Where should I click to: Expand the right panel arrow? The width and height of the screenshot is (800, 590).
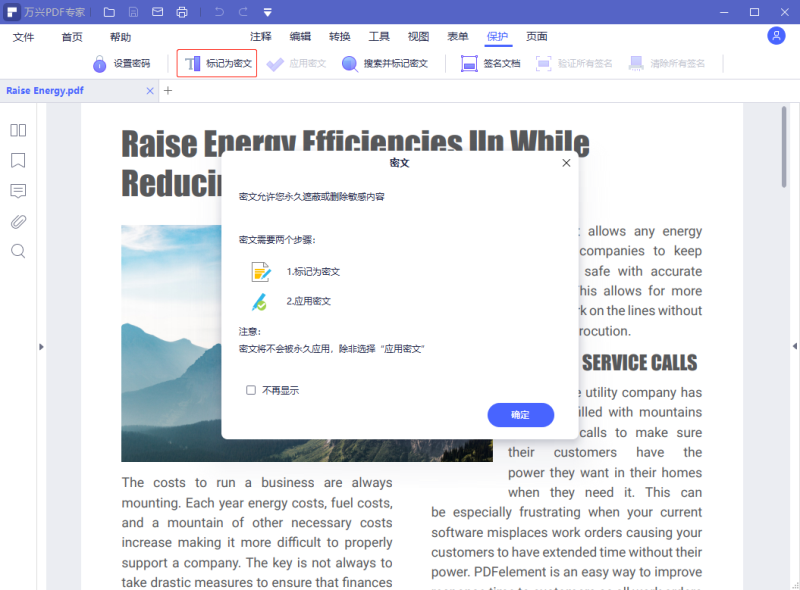point(794,346)
